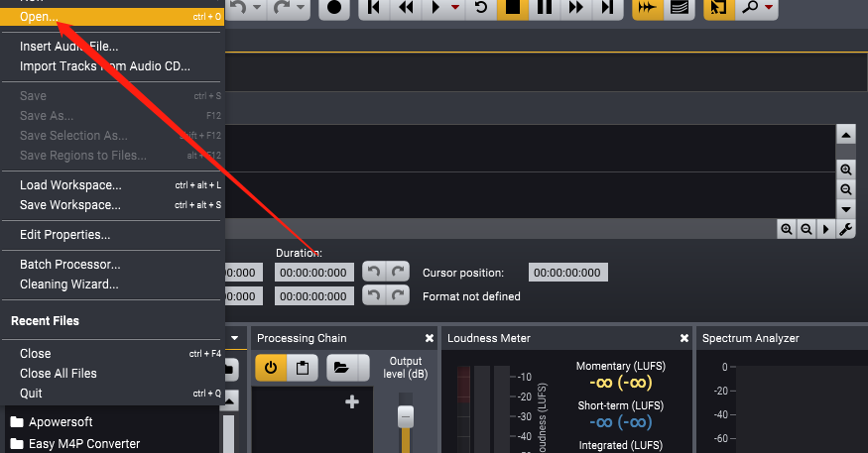Open Edit Properties... from the menu
The width and height of the screenshot is (868, 453).
tap(111, 235)
